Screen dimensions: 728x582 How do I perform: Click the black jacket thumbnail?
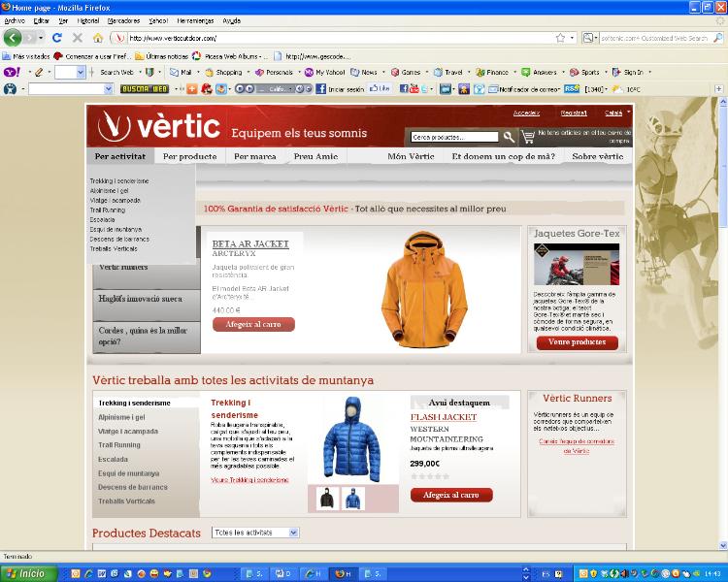[x=328, y=498]
